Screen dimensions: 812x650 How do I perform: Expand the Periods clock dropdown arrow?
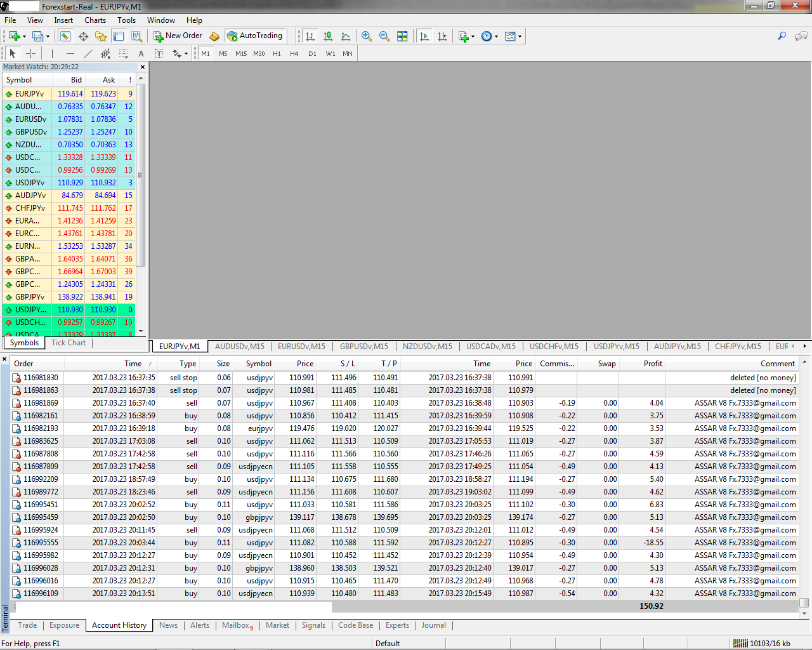tap(496, 37)
